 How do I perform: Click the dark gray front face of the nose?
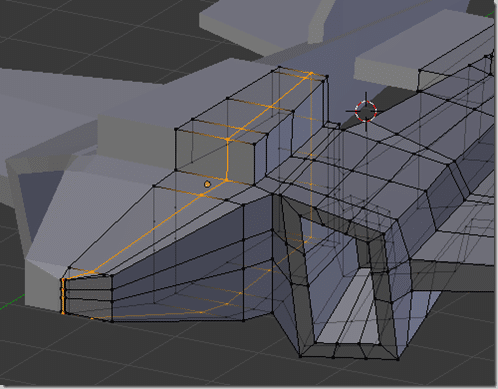(x=88, y=297)
